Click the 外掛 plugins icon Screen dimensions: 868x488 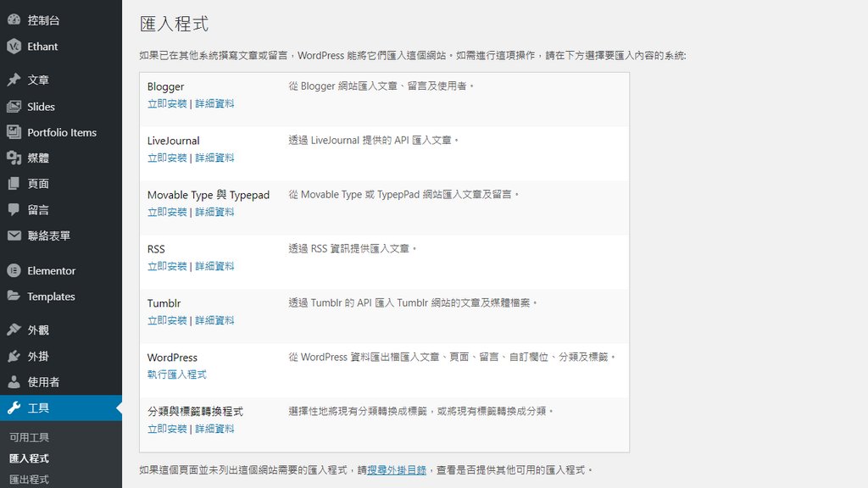[14, 356]
